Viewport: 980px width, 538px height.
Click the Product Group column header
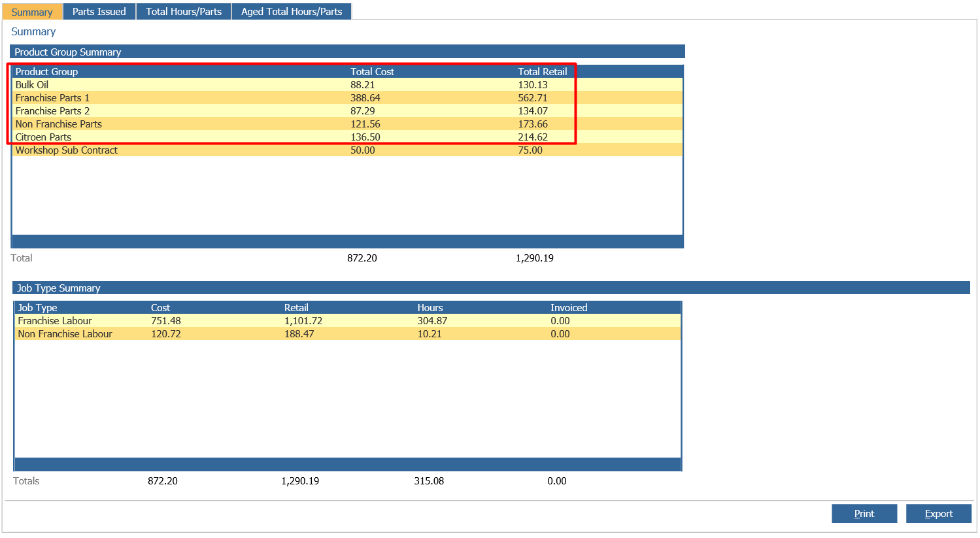pos(46,72)
